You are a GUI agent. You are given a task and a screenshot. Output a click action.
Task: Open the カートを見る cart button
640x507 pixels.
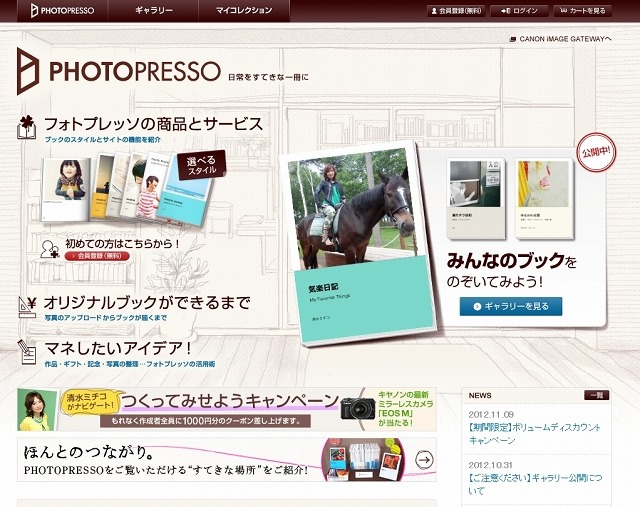582,11
